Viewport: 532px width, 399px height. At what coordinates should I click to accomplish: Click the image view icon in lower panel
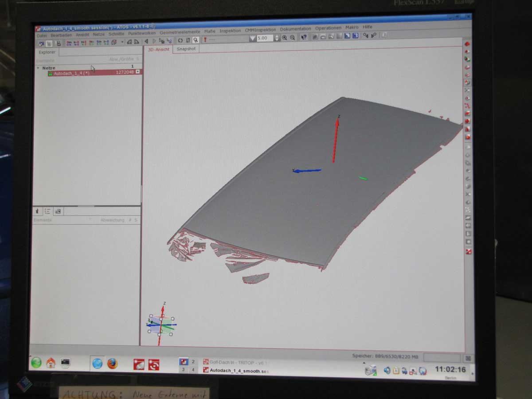click(58, 211)
